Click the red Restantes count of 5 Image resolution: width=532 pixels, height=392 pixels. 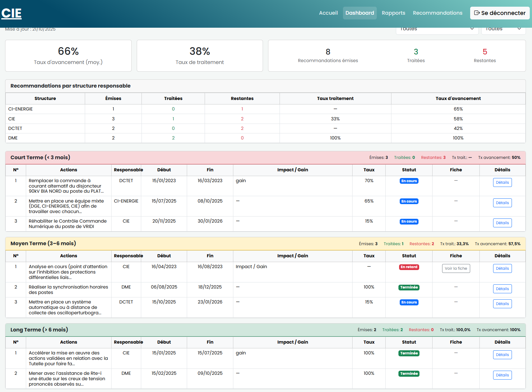(x=485, y=52)
